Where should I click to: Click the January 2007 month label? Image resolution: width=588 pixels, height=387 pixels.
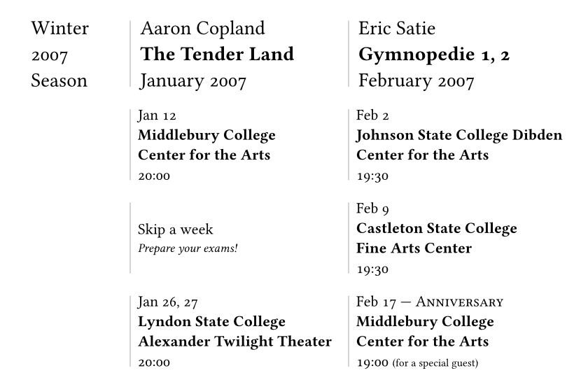coord(193,81)
